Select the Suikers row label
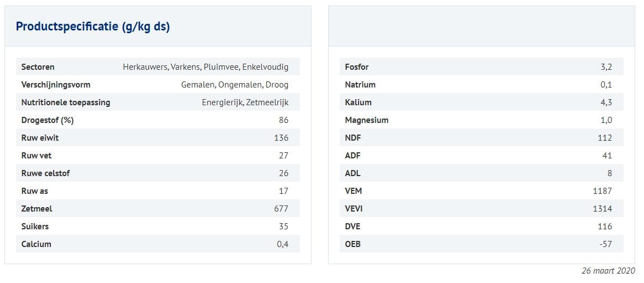The image size is (644, 283). 35,227
